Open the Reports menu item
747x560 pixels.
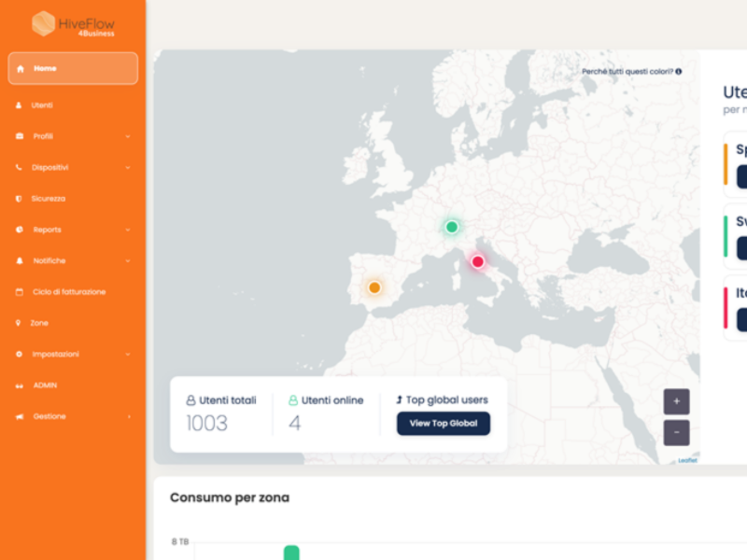[47, 230]
